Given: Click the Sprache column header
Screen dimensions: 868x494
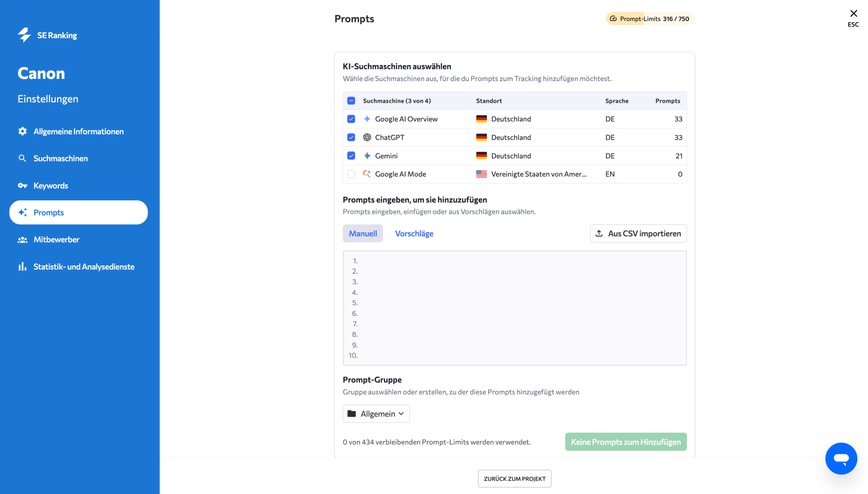Looking at the screenshot, I should coord(617,101).
